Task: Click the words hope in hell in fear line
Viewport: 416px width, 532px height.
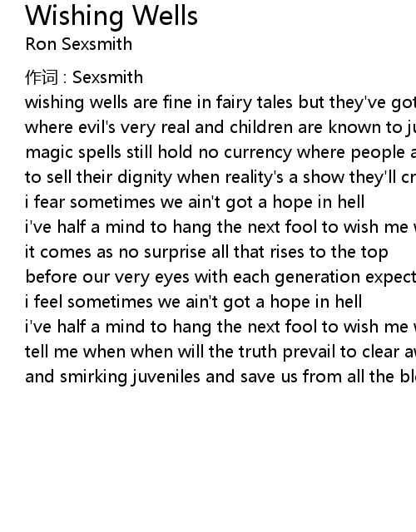Action: pos(319,202)
